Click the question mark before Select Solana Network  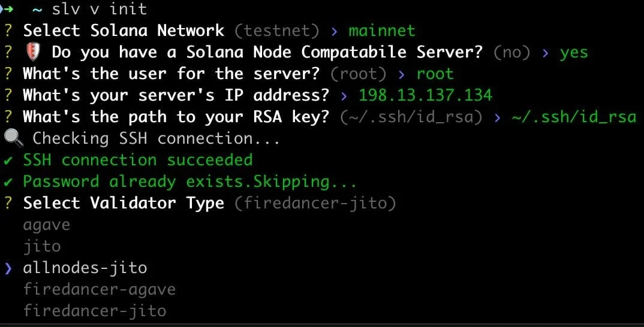pyautogui.click(x=8, y=31)
